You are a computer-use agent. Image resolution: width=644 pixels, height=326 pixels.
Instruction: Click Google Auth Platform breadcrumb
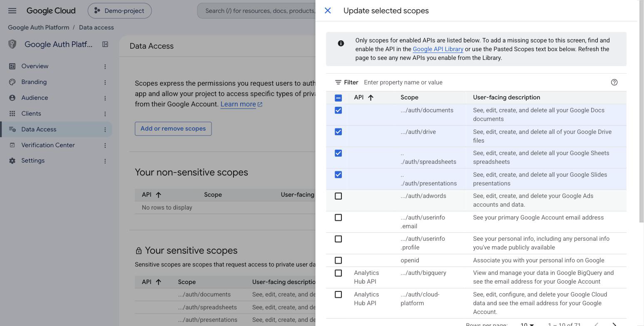pyautogui.click(x=39, y=27)
